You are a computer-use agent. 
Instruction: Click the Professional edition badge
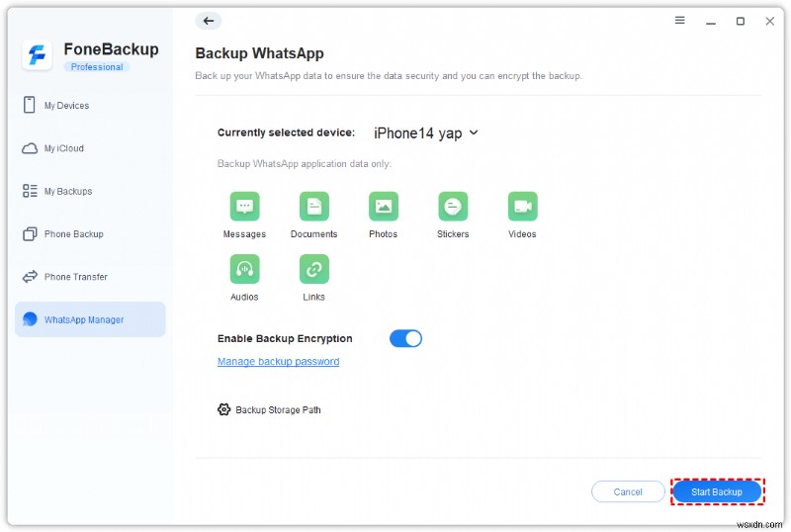(96, 67)
